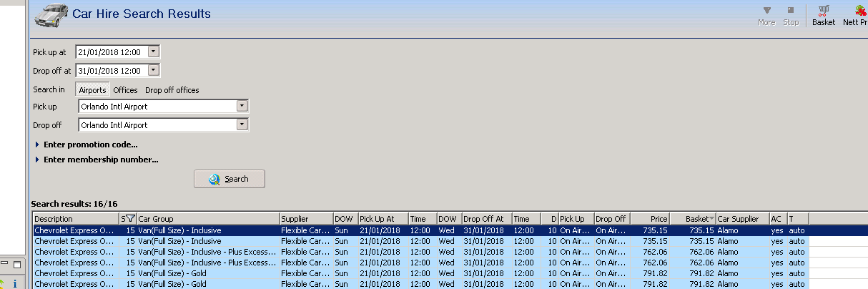Click the car icon beside Car Hire Search Results
Image resolution: width=868 pixels, height=289 pixels.
51,14
